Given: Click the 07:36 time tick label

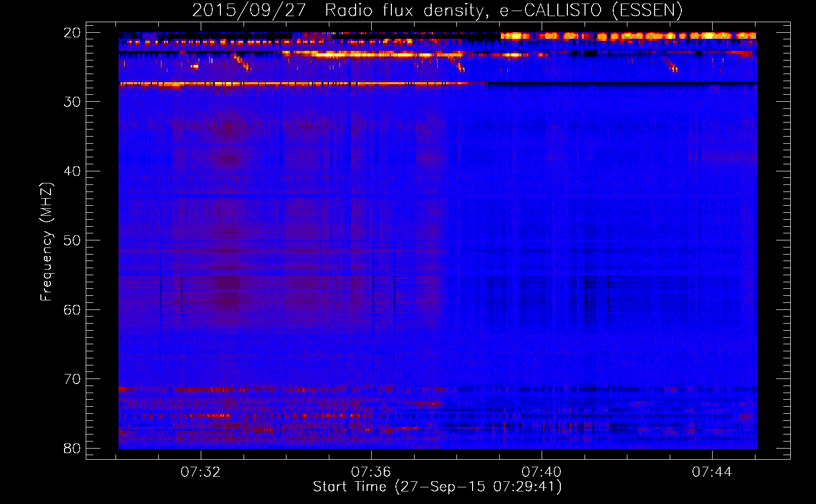Looking at the screenshot, I should click(x=371, y=472).
